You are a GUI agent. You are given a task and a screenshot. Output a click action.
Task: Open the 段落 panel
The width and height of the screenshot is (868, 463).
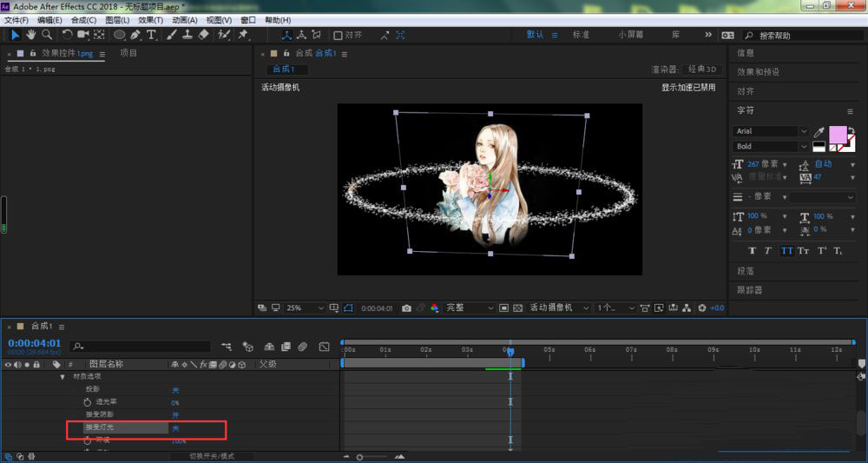[745, 271]
